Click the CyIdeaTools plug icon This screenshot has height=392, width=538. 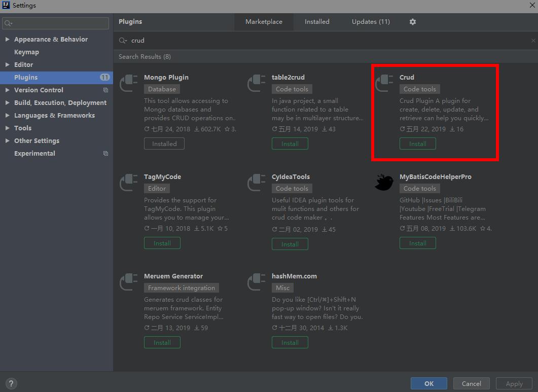pos(256,183)
